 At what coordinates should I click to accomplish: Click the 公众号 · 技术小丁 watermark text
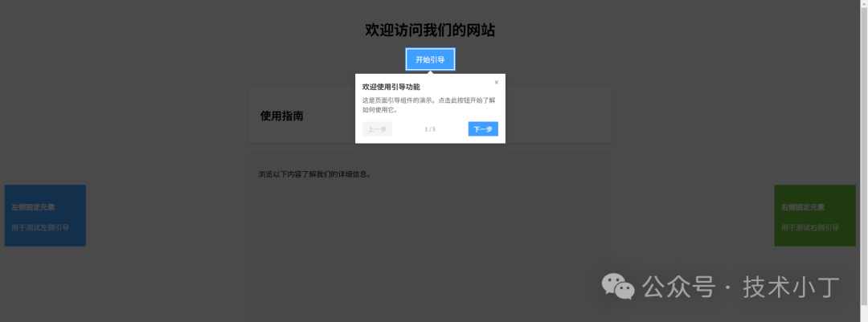click(x=741, y=287)
